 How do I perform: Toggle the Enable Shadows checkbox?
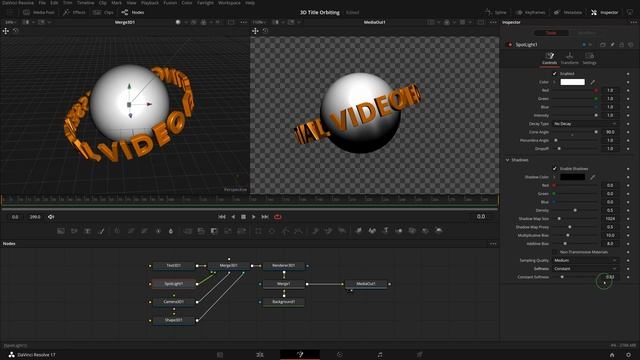point(554,169)
